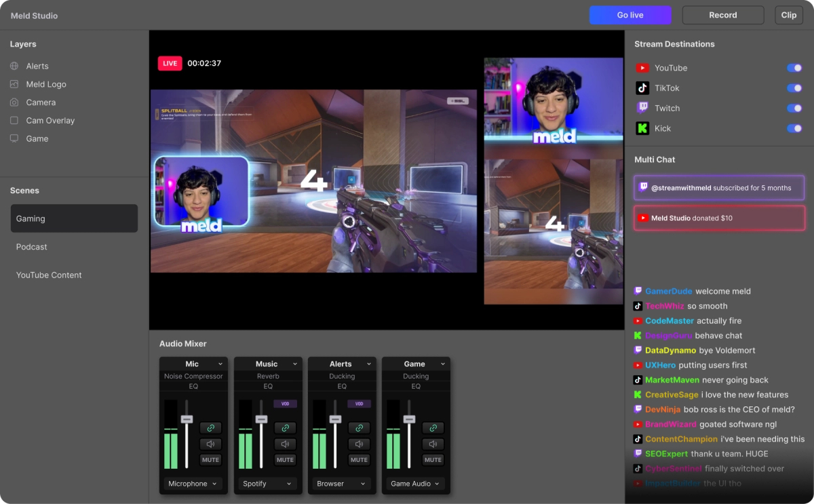
Task: Toggle Kick stream destination switch
Action: (x=794, y=128)
